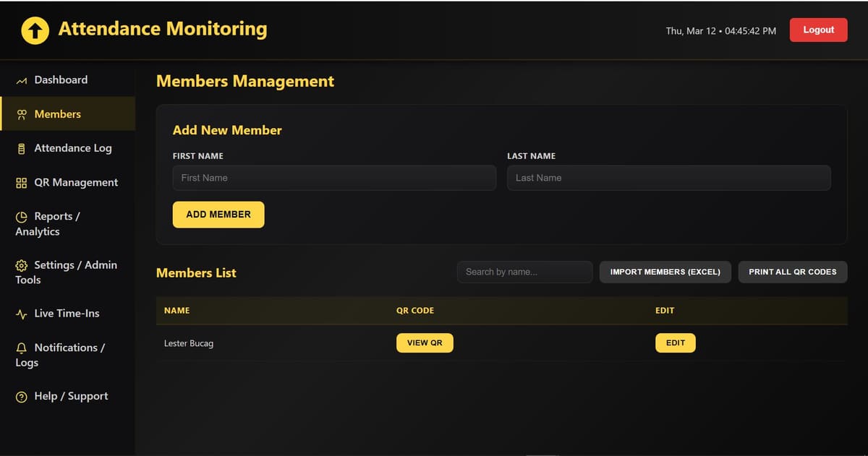The width and height of the screenshot is (868, 456).
Task: Select the Attendance Monitoring title text
Action: pos(163,29)
